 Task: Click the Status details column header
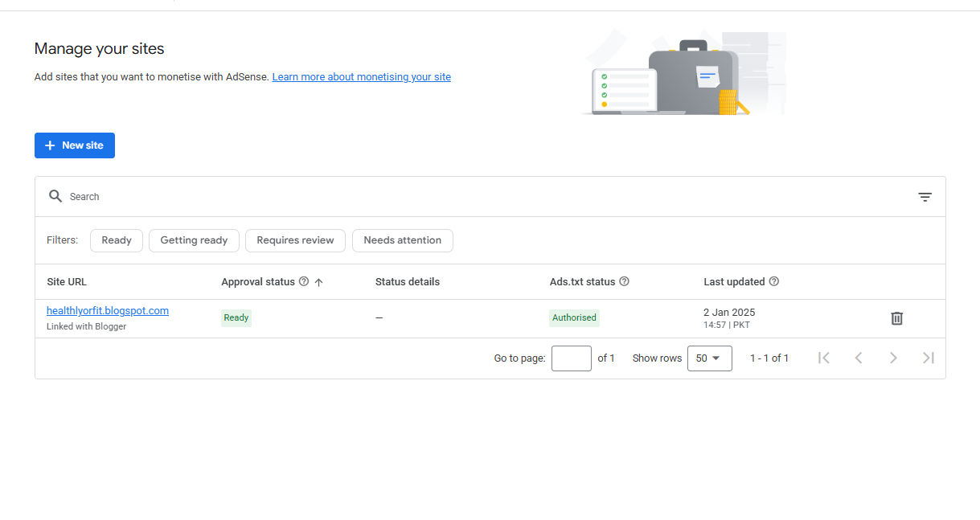click(408, 282)
